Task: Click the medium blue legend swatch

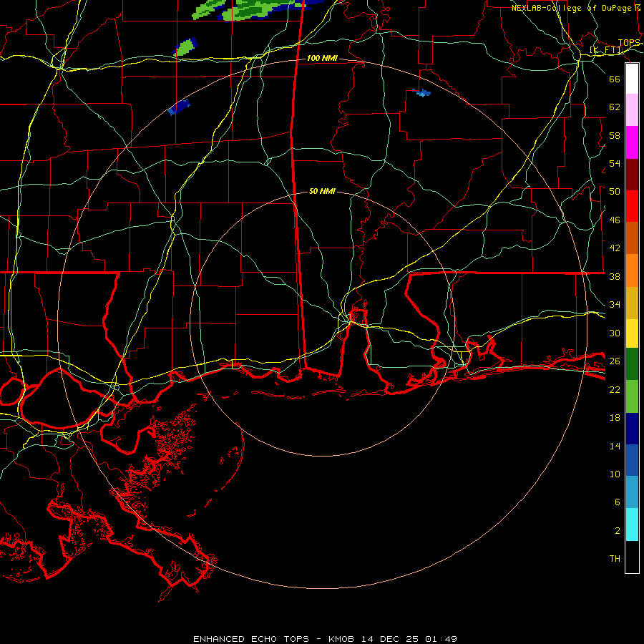Action: [x=632, y=460]
